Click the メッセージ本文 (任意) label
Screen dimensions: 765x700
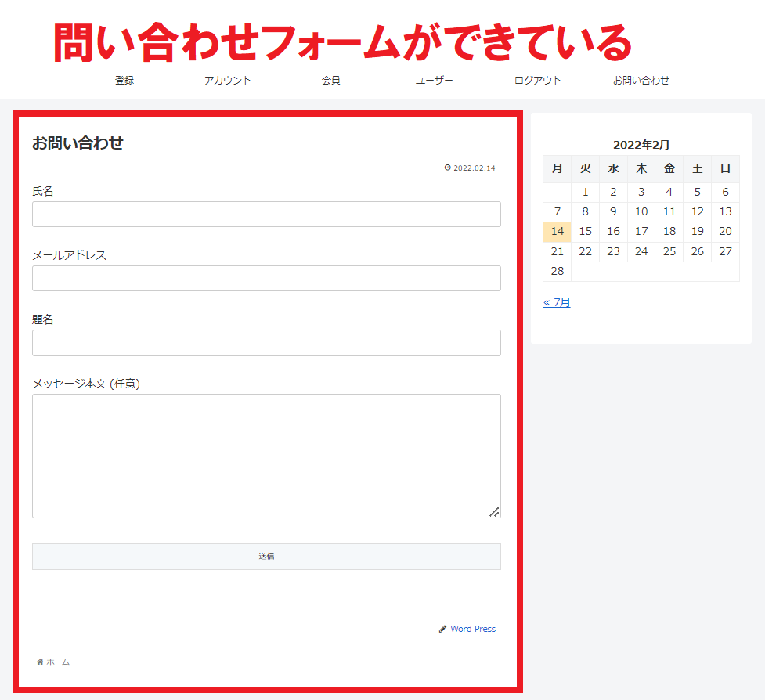click(86, 384)
